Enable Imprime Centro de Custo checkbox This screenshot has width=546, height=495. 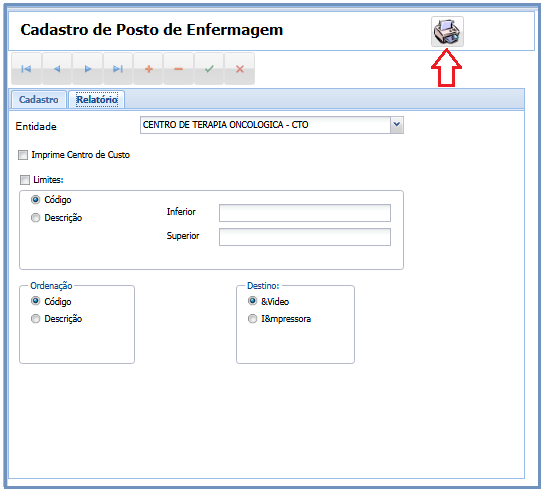[23, 155]
